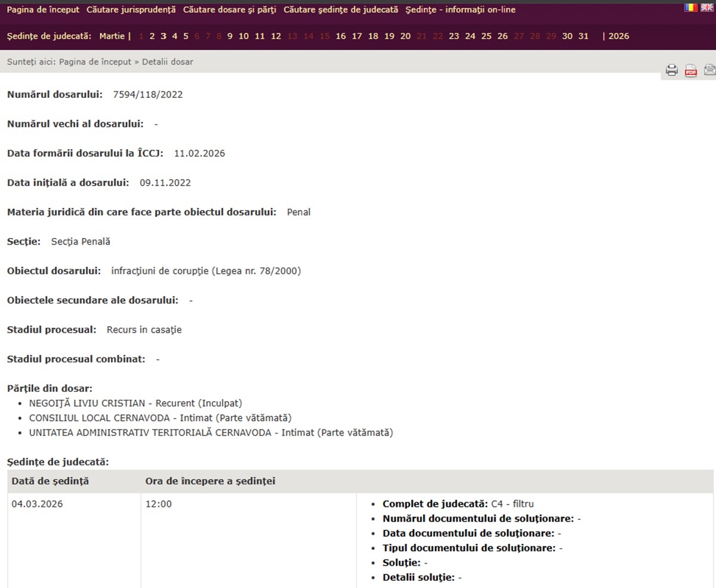Image resolution: width=716 pixels, height=588 pixels.
Task: Select day 3 in March calendar
Action: point(163,36)
